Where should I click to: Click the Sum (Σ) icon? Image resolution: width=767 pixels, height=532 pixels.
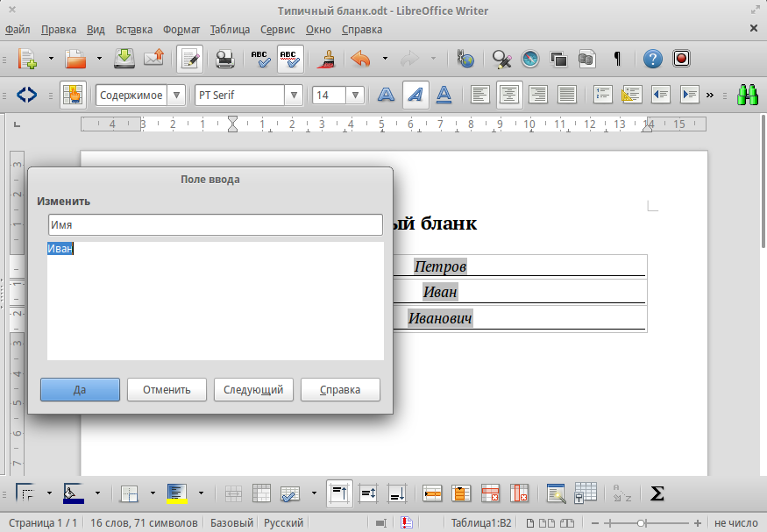click(657, 493)
